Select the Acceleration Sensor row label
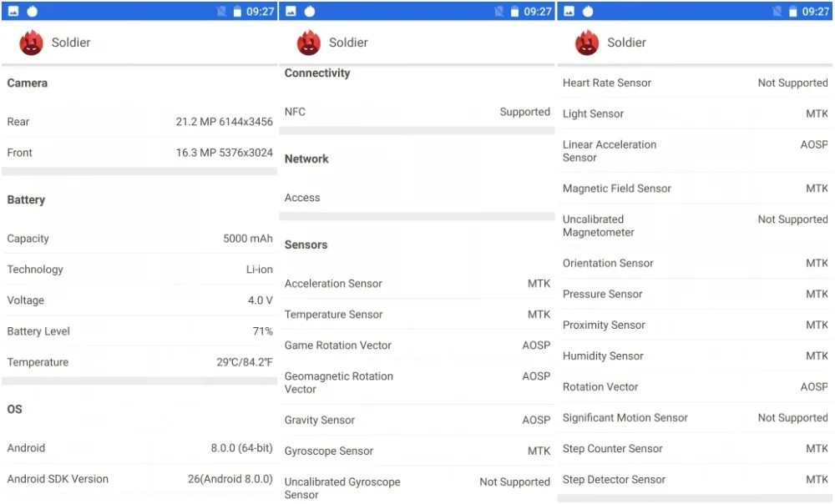Viewport: 835px width, 504px height. pyautogui.click(x=333, y=284)
